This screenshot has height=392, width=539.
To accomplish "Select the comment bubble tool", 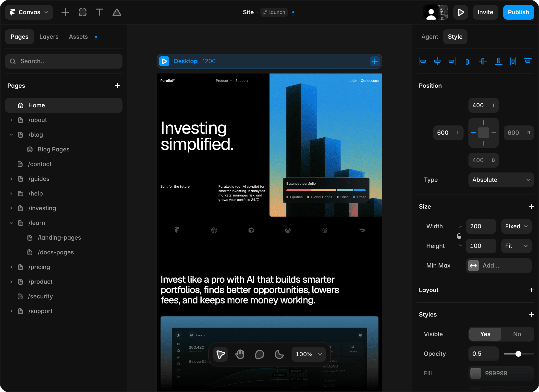I will [260, 354].
